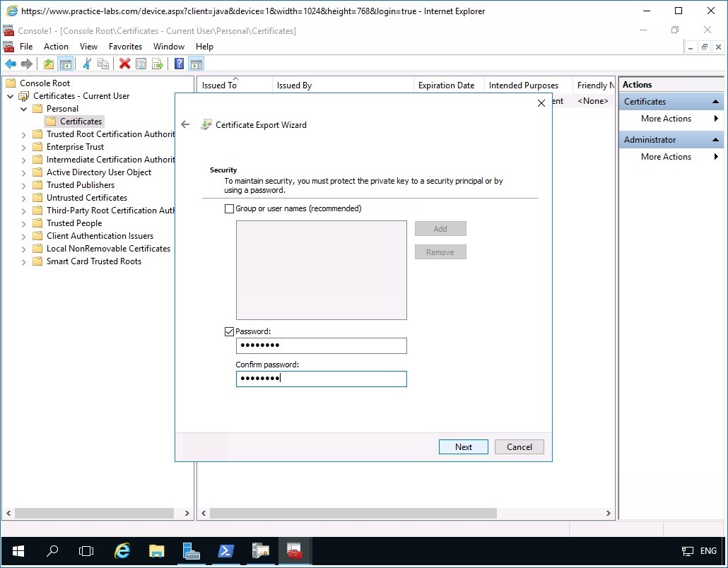Select Client Authentication Issuers folder

point(100,236)
